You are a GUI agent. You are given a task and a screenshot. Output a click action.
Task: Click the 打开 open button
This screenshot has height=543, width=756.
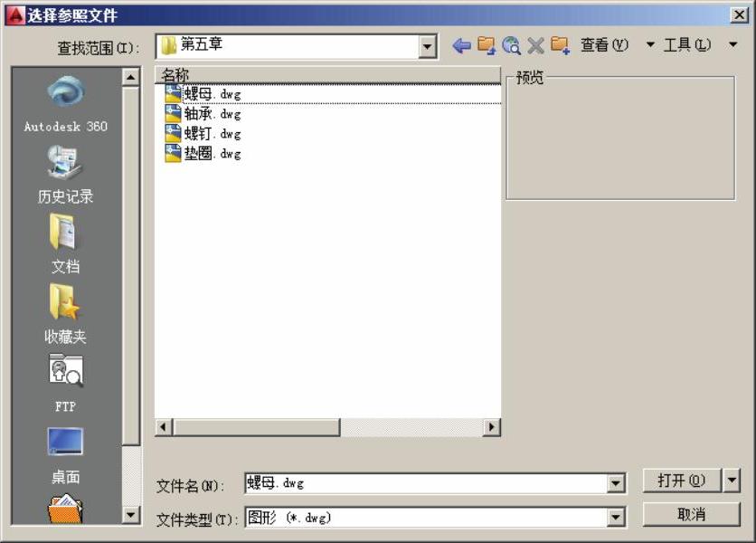[682, 481]
